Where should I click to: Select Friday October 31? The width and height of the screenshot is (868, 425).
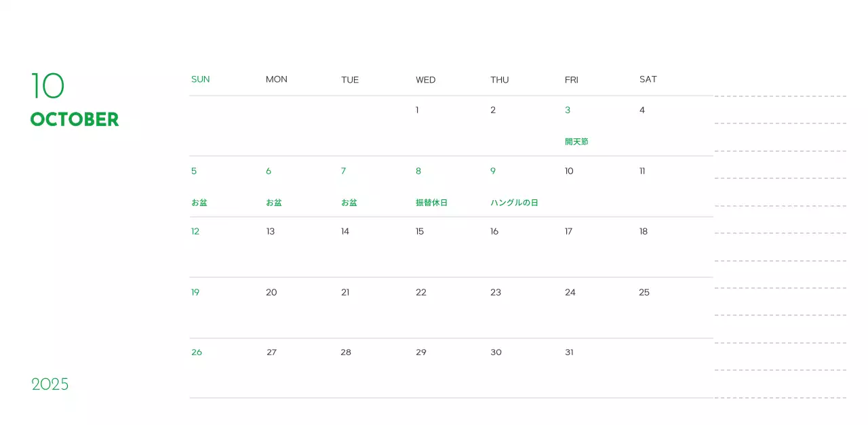click(569, 352)
